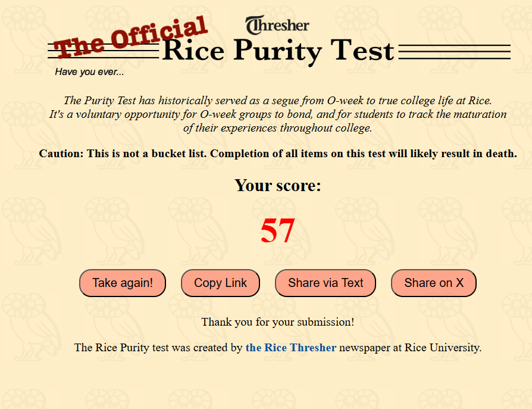Click the italic line starting "It's a voluntary opportunity"
Viewport: 532px width, 409px height.
click(277, 114)
